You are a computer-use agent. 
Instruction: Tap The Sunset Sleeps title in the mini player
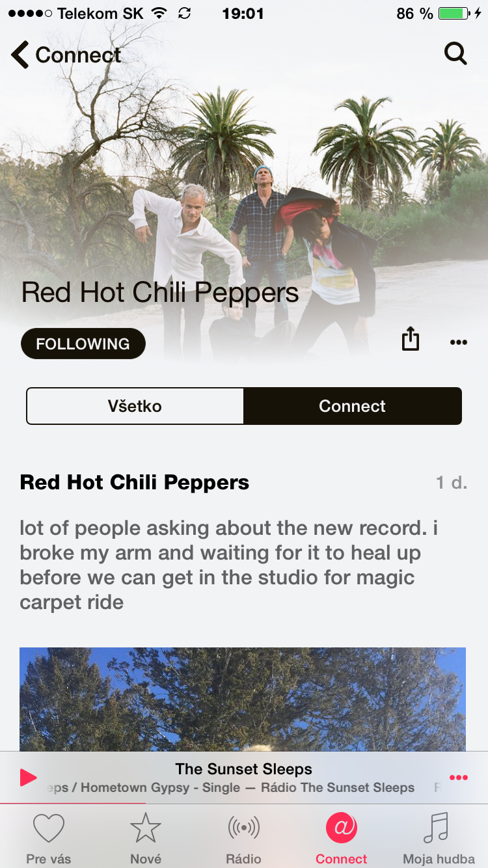coord(244,768)
